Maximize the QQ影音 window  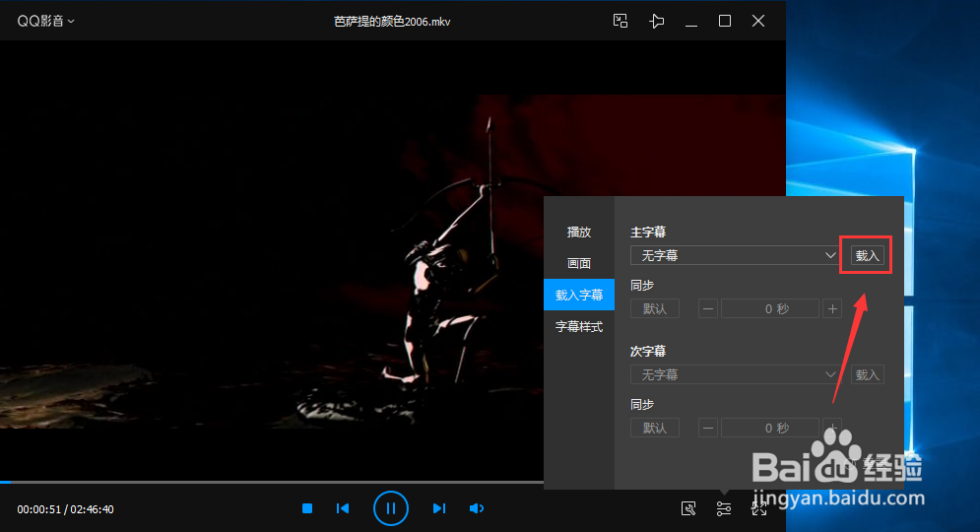click(725, 22)
